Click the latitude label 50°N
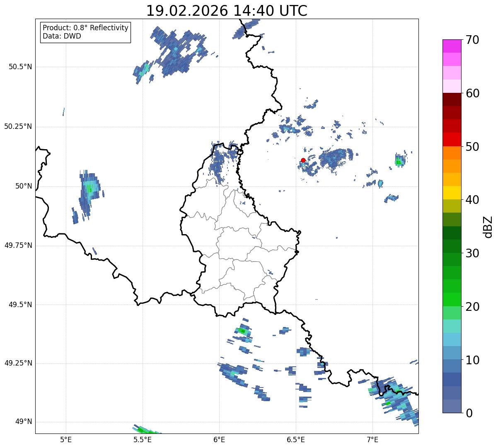This screenshot has height=448, width=498. pyautogui.click(x=24, y=186)
